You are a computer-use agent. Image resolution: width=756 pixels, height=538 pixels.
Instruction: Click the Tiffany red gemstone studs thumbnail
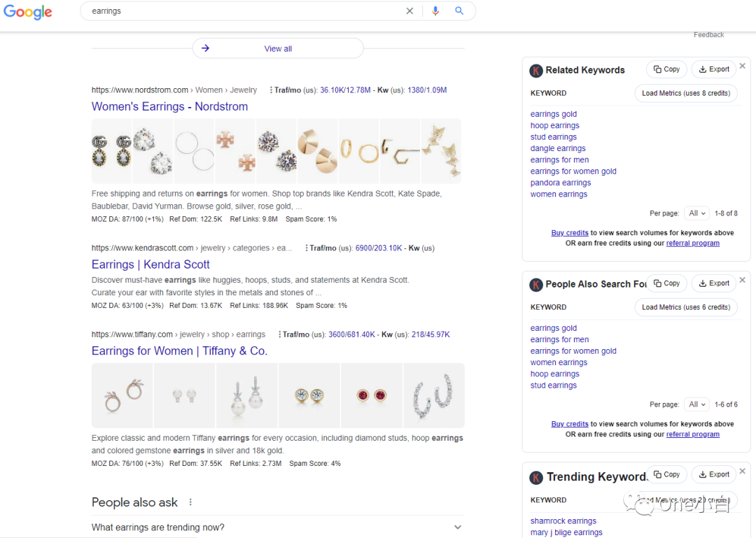371,395
